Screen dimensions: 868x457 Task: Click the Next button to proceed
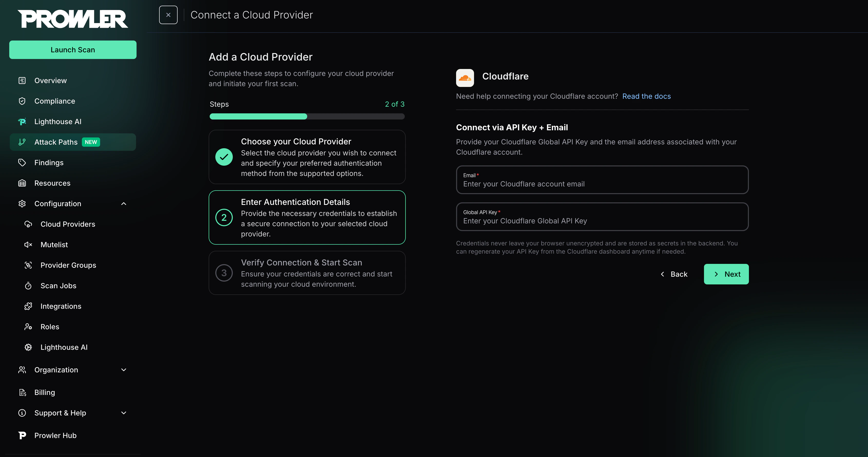pyautogui.click(x=726, y=274)
